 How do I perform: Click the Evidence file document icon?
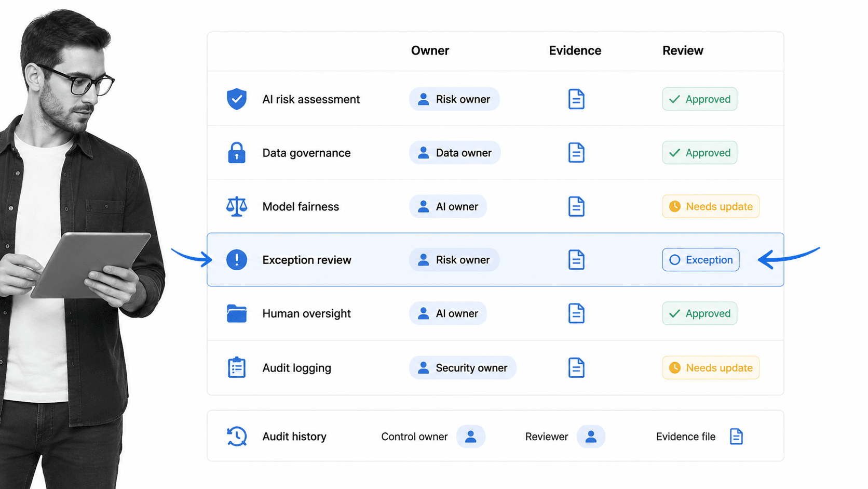(736, 437)
